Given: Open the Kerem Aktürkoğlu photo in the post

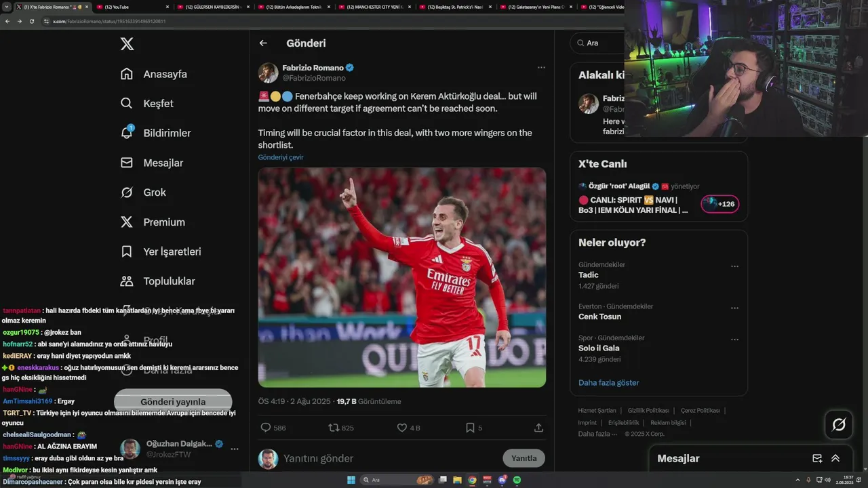Looking at the screenshot, I should pos(402,277).
